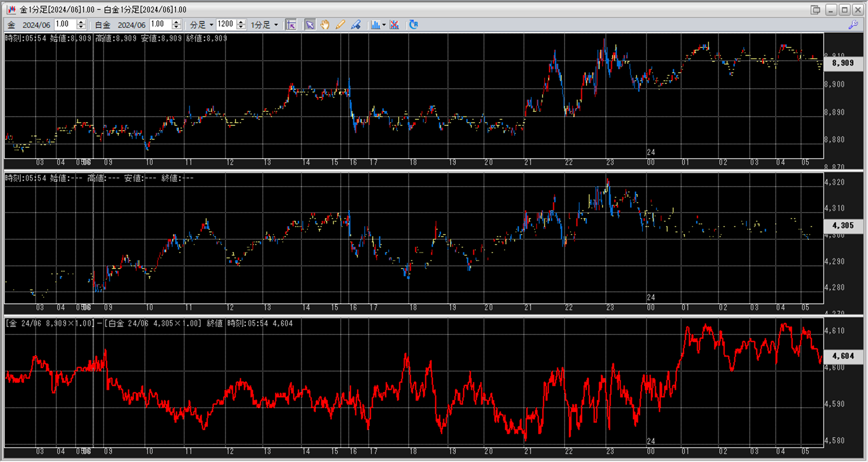Decrease the platinum ratio 1.00 spinner
The height and width of the screenshot is (462, 868).
[176, 27]
